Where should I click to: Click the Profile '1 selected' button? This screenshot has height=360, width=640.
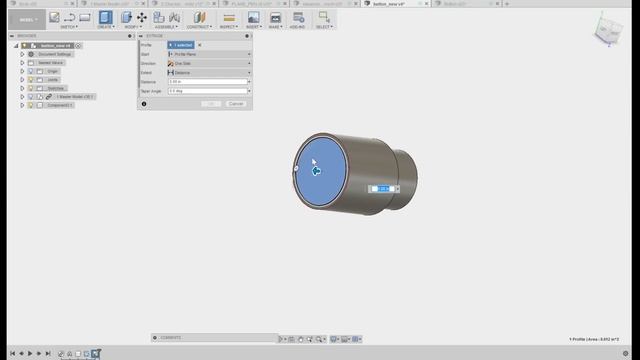[x=181, y=45]
